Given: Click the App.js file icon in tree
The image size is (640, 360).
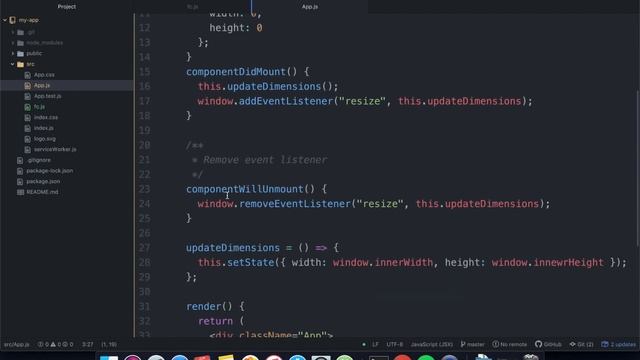Looking at the screenshot, I should pyautogui.click(x=27, y=85).
